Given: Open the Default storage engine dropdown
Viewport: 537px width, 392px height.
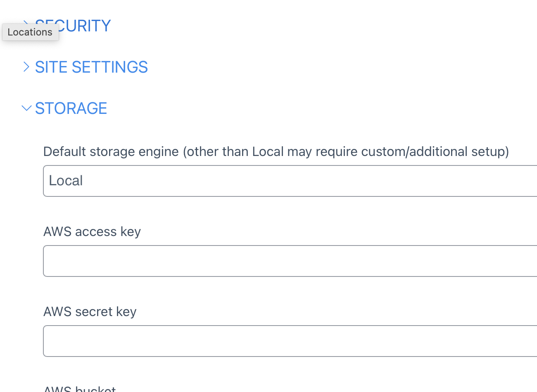Looking at the screenshot, I should pos(289,181).
